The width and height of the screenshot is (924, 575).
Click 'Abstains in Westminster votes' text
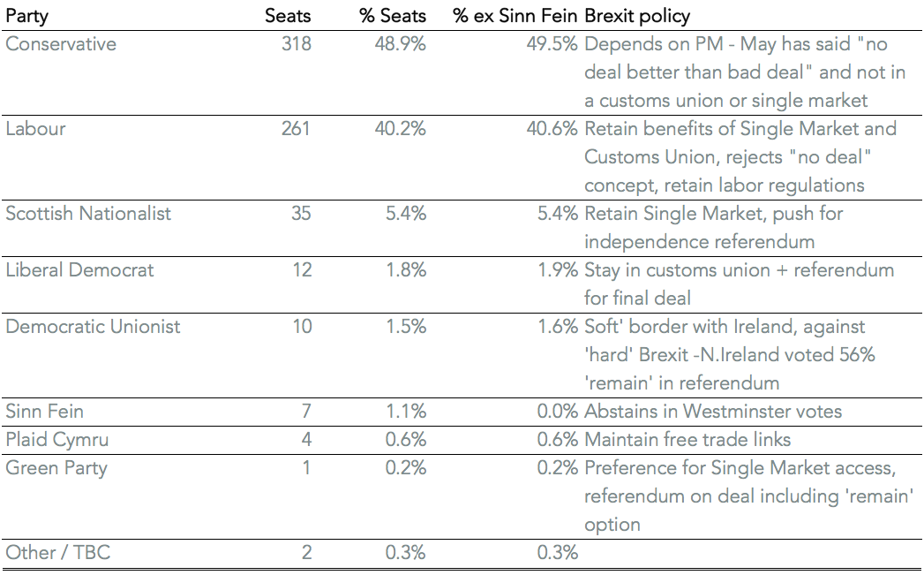pyautogui.click(x=713, y=412)
